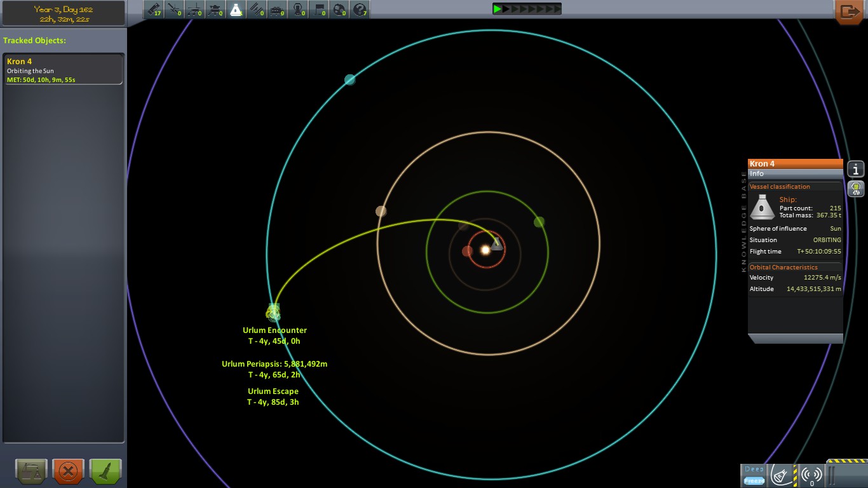This screenshot has height=488, width=868.
Task: Open the Knowledge Base info tab
Action: pos(856,169)
